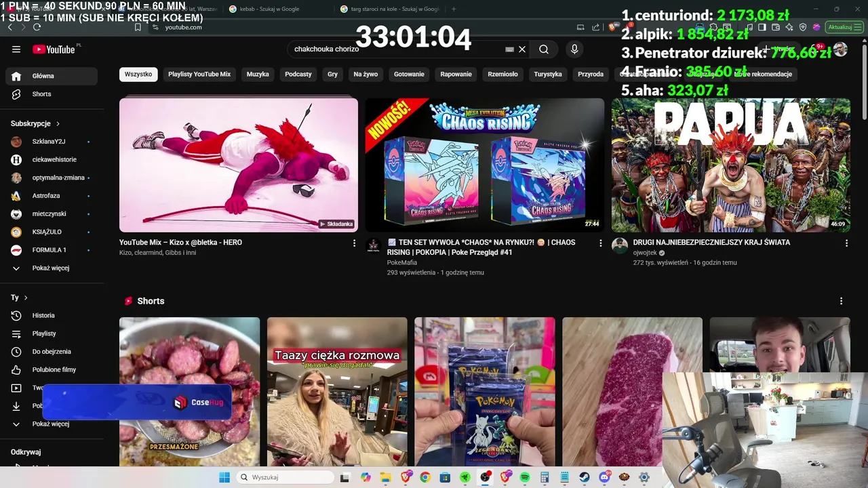Open the Shorts section three-dot menu

(841, 301)
